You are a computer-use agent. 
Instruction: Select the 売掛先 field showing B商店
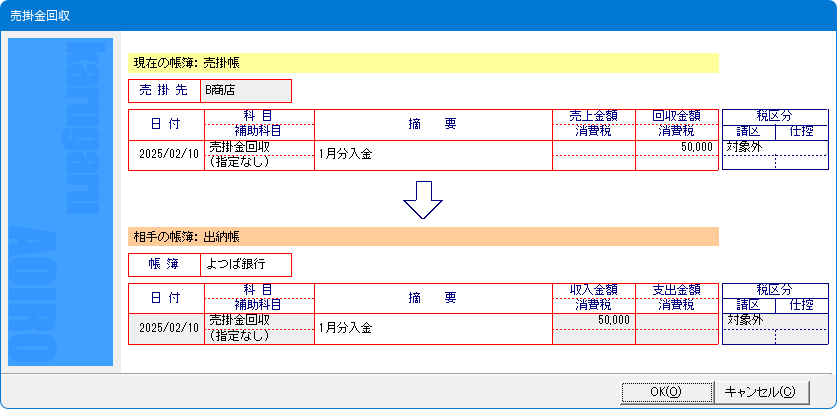tap(245, 91)
